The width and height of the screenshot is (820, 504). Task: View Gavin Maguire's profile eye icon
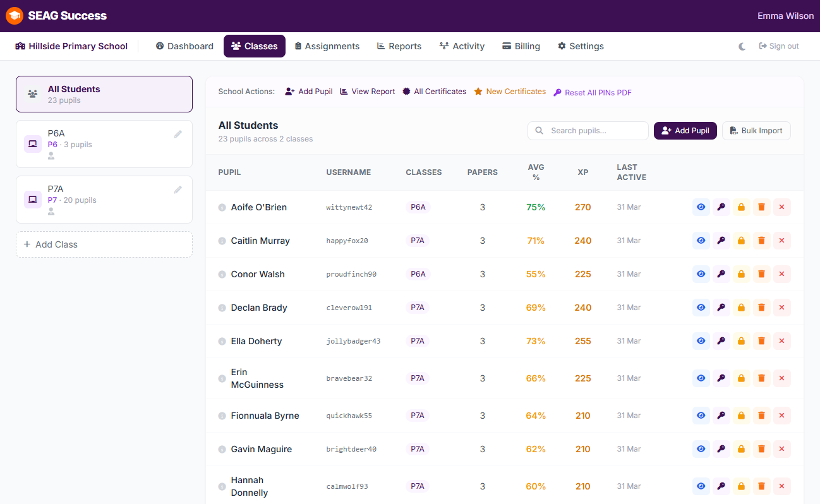701,449
